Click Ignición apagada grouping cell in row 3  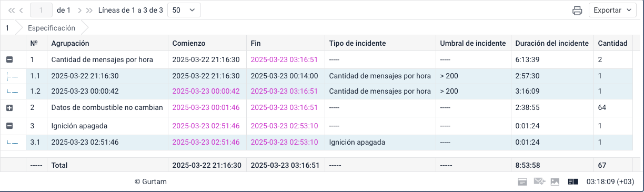79,126
